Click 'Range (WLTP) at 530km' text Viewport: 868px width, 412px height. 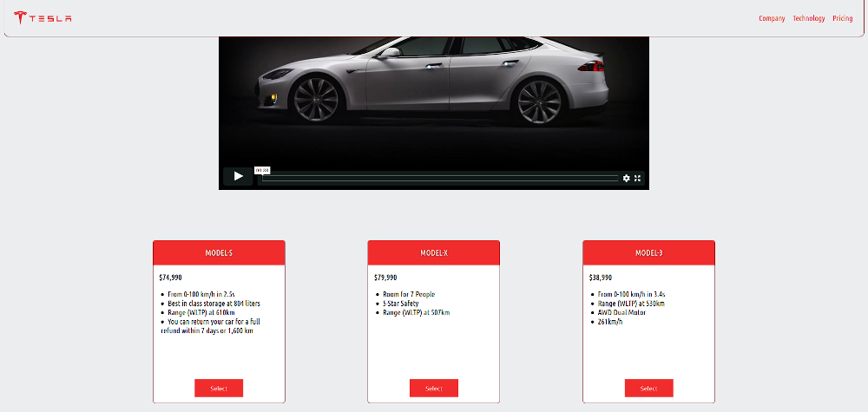[x=631, y=304]
